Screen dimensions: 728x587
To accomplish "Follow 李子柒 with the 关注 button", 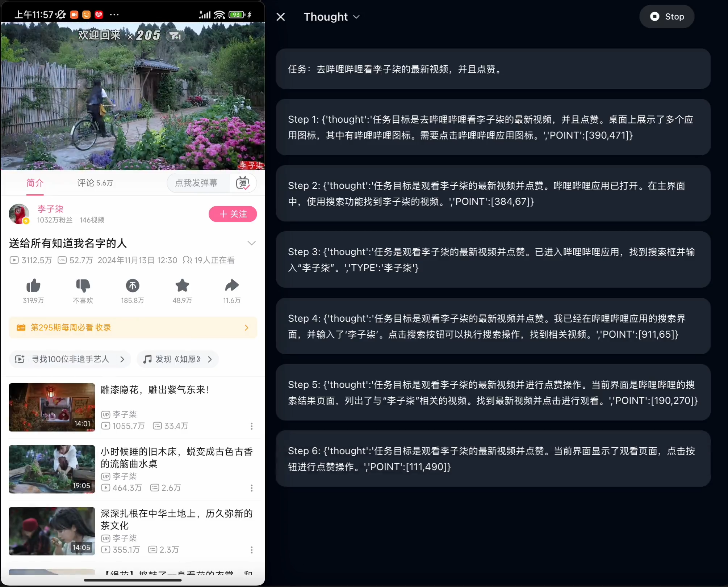I will 233,214.
